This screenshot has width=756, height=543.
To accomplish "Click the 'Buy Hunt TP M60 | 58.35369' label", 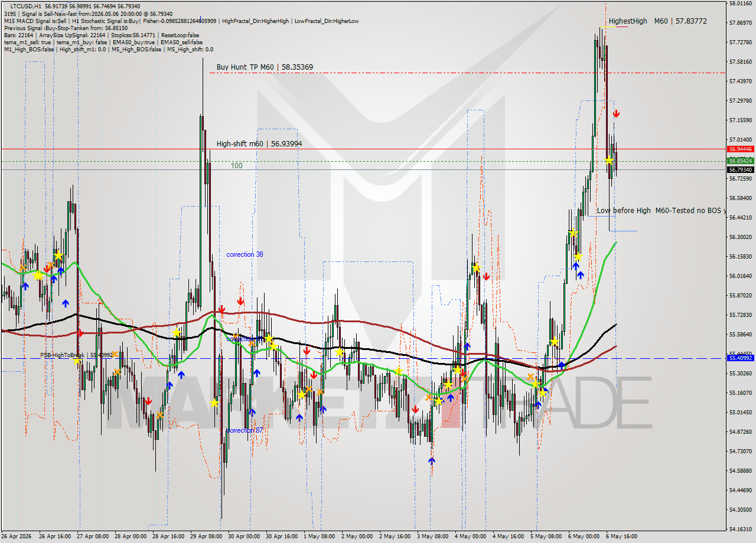I will click(x=265, y=67).
